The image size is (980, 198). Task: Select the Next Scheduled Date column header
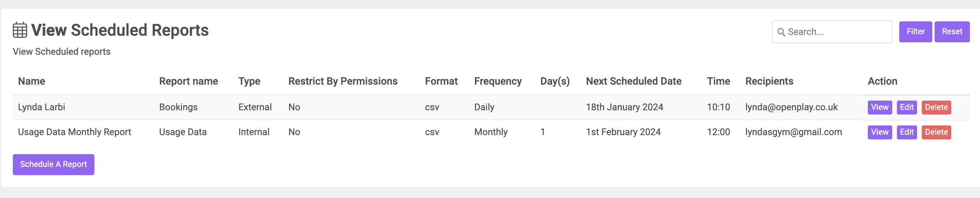coord(634,81)
